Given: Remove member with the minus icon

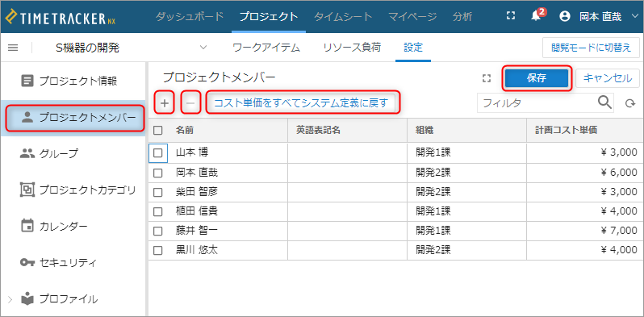Looking at the screenshot, I should tap(190, 103).
